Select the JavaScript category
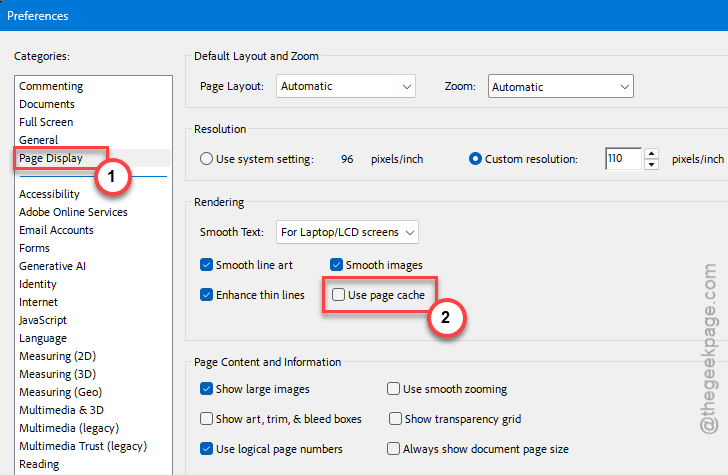This screenshot has height=475, width=728. pos(43,320)
